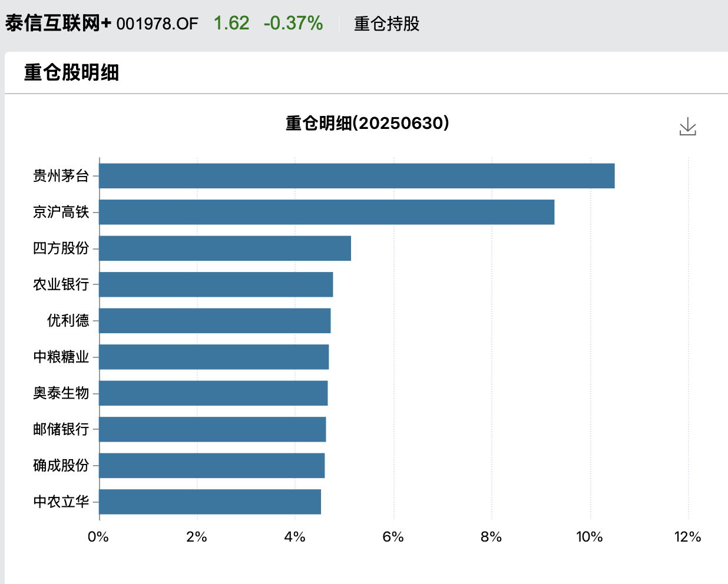Download the chart using the download icon

coord(687,127)
